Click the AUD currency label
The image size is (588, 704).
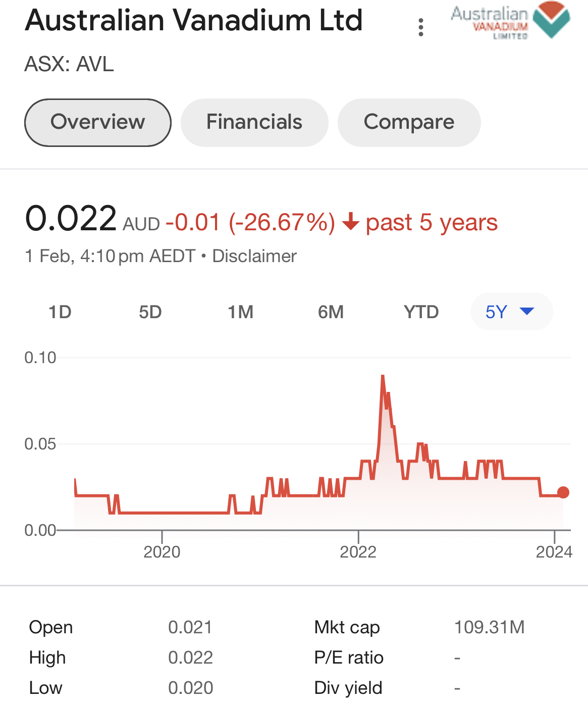(x=141, y=224)
